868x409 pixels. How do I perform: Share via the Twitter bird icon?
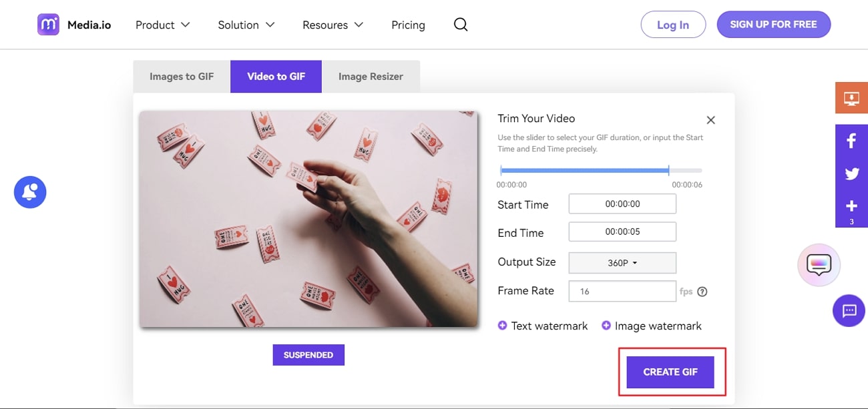(851, 173)
